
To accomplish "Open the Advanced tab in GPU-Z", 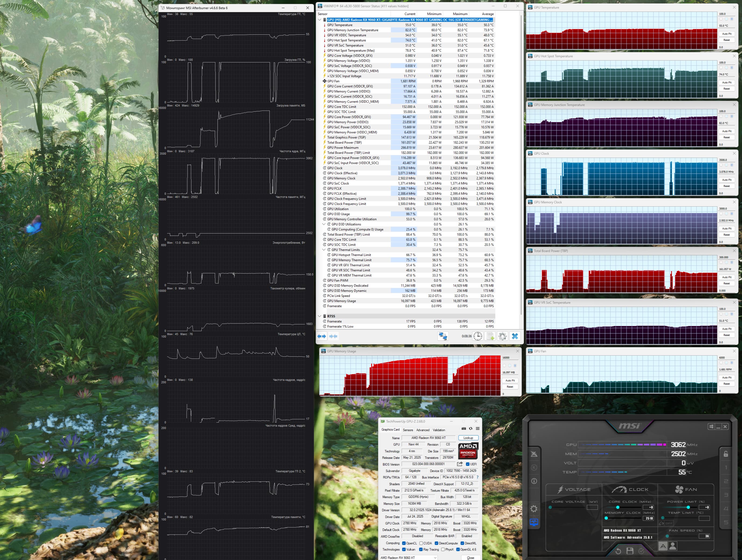I will [423, 430].
